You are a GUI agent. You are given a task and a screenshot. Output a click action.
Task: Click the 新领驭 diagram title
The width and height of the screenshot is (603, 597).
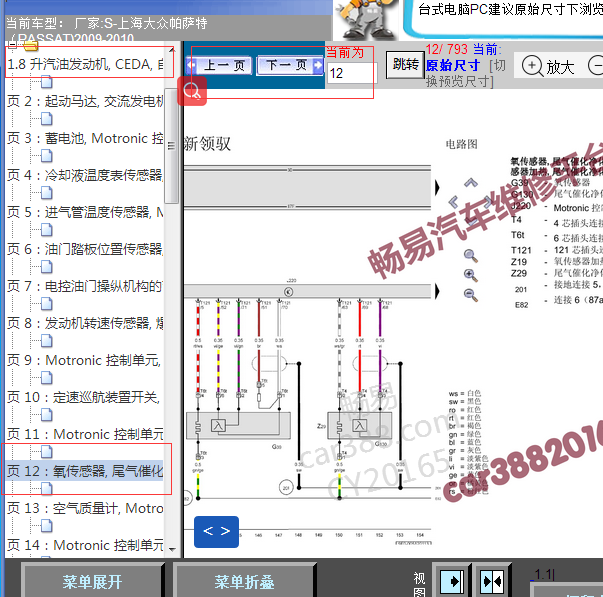tap(207, 144)
